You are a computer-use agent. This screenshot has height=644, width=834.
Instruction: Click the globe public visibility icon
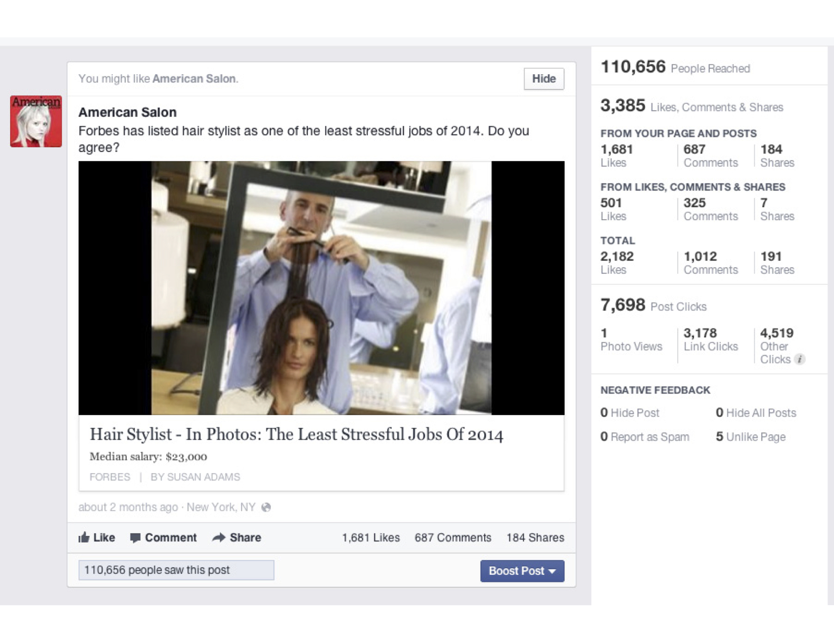coord(266,507)
